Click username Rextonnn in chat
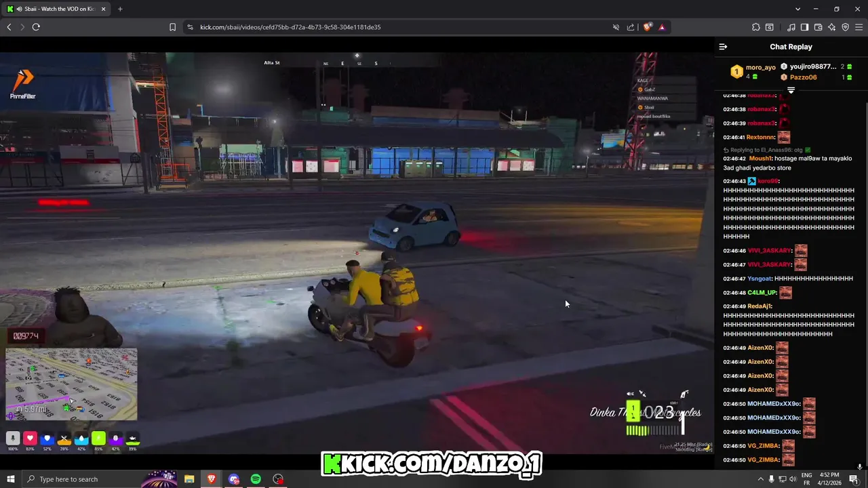This screenshot has height=488, width=868. tap(761, 138)
